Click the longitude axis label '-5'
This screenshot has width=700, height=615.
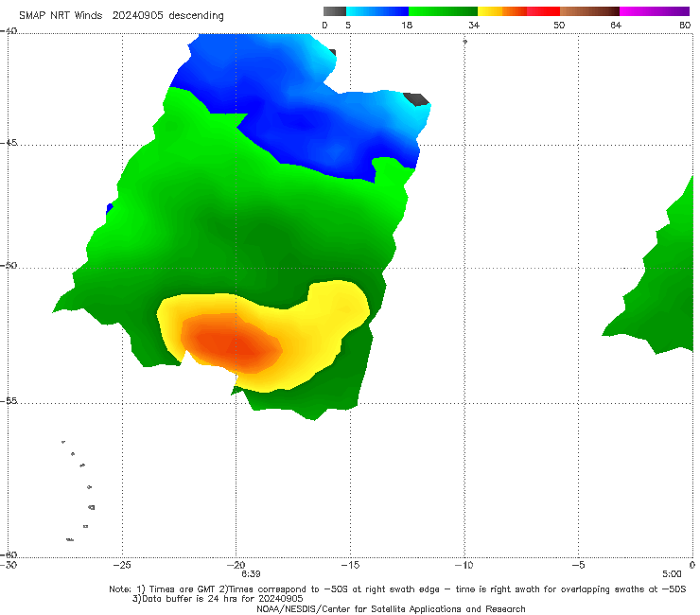click(579, 565)
